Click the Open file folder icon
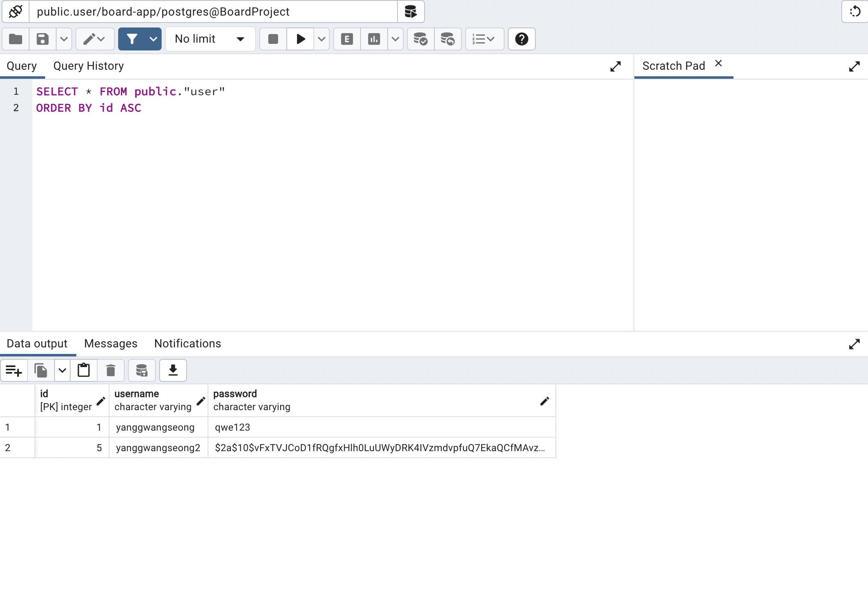The height and width of the screenshot is (607, 868). coord(16,39)
